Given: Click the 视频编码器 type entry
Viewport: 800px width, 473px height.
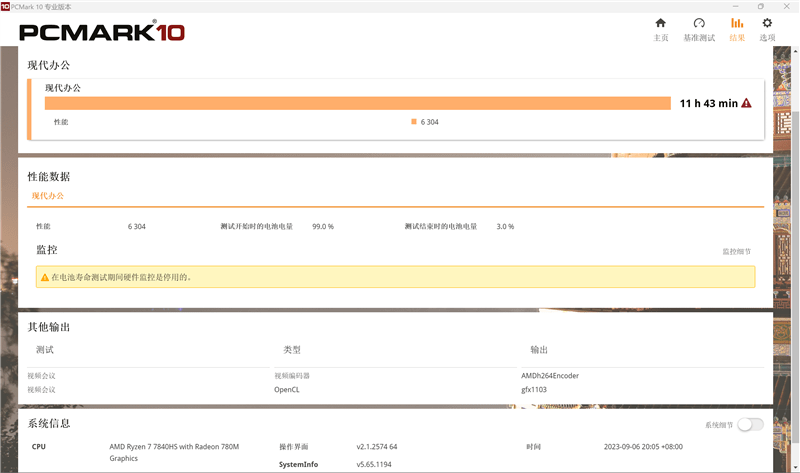Looking at the screenshot, I should tap(292, 376).
